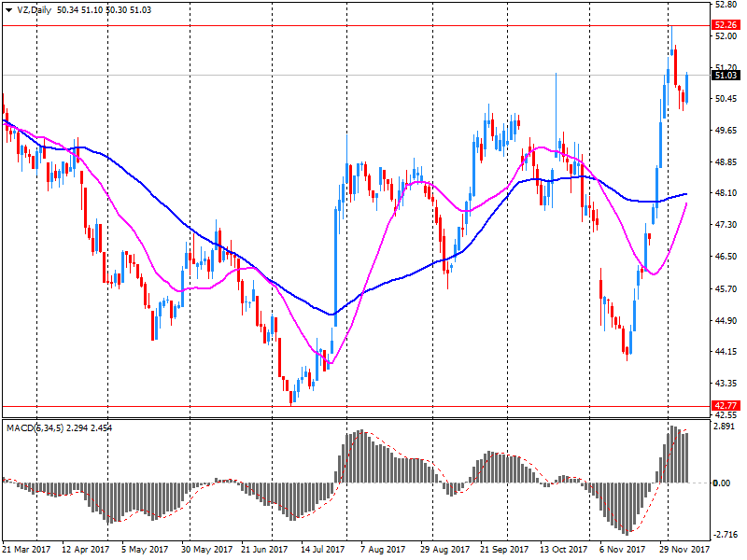Click the 2.891 value on MACD scale
747x560 pixels.
724,425
